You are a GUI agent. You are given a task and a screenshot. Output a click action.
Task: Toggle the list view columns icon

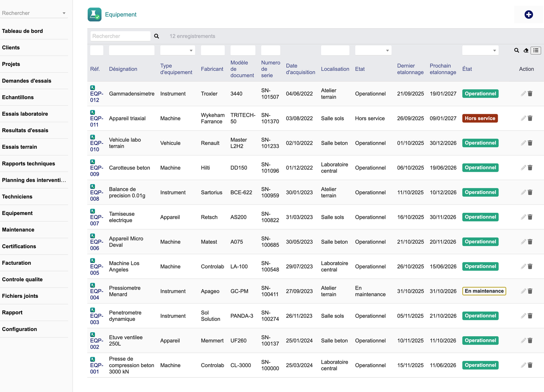(536, 50)
